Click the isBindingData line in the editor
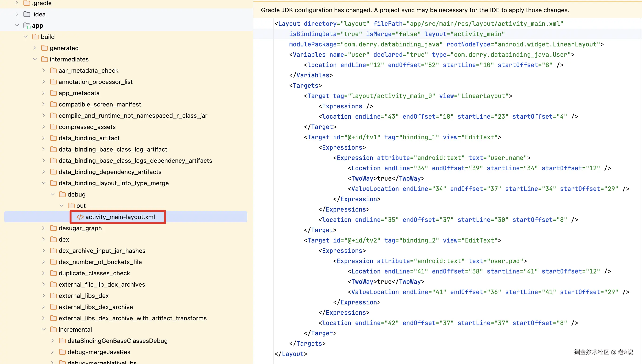642x364 pixels. point(397,34)
